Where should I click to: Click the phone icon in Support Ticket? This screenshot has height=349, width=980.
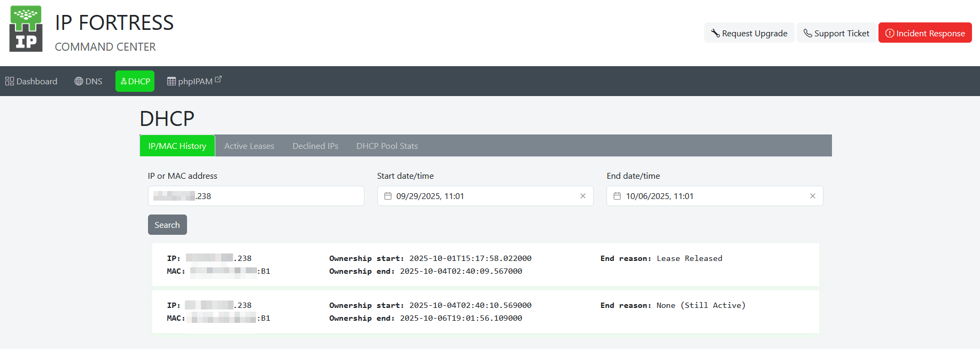pos(807,33)
